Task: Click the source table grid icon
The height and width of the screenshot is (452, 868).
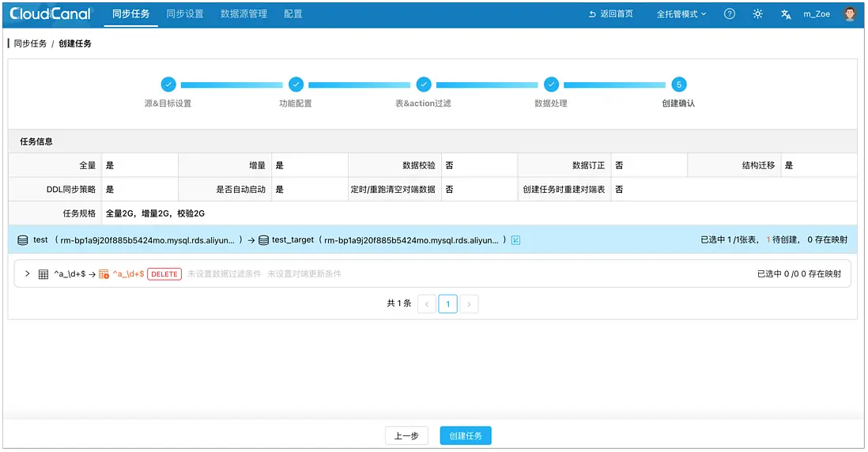Action: pos(43,274)
